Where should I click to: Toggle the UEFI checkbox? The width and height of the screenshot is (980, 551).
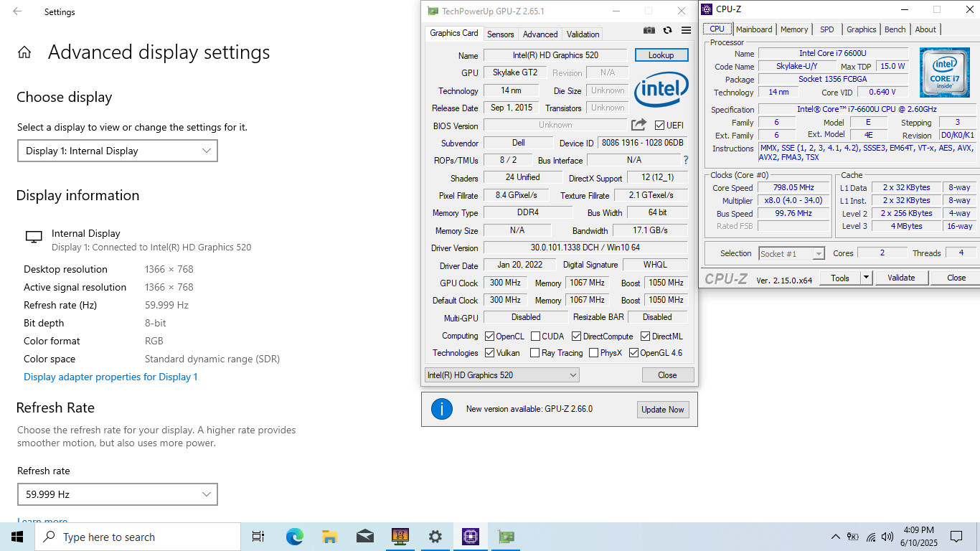point(659,125)
